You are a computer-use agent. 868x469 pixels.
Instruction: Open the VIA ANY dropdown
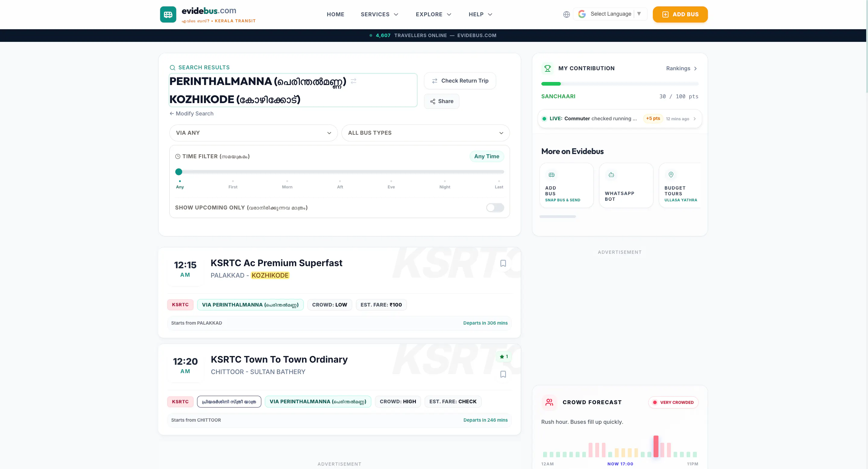(253, 133)
